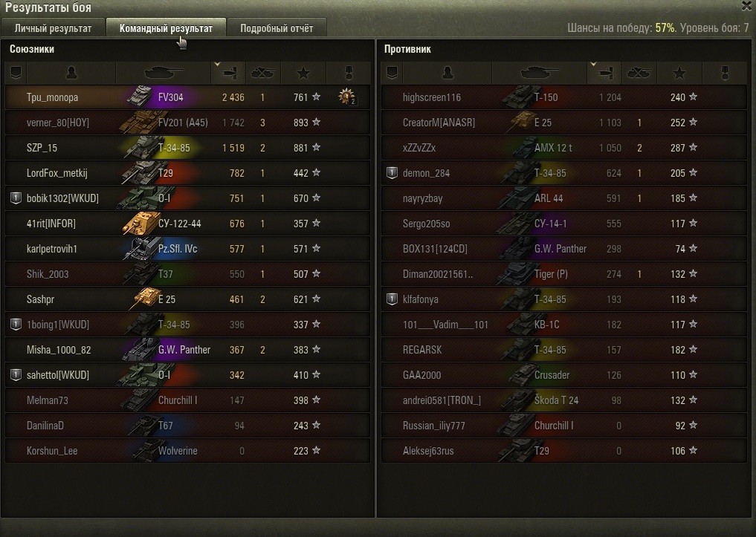The image size is (756, 537).
Task: Click Sashpr's E 25 tank icon
Action: coord(144,299)
